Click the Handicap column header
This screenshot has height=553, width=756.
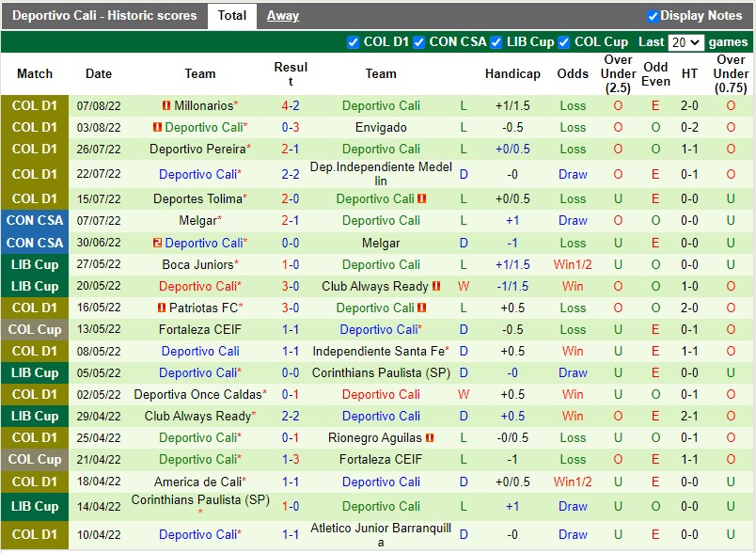512,73
